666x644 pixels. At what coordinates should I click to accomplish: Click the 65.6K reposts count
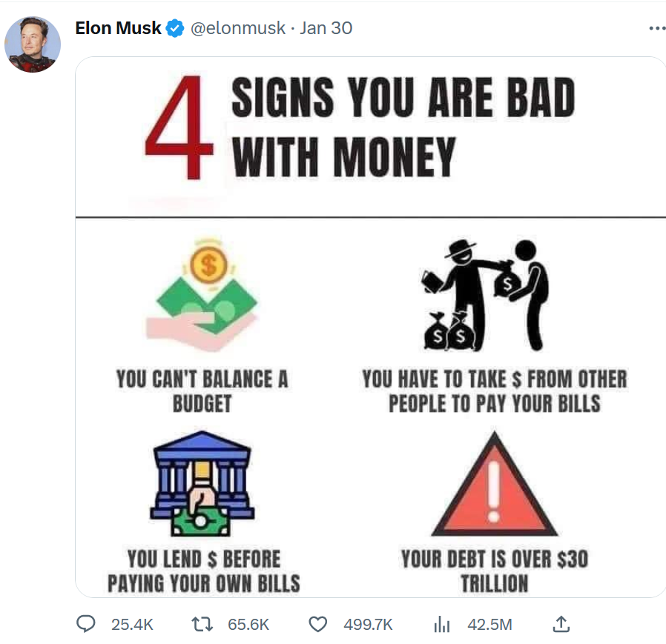248,625
